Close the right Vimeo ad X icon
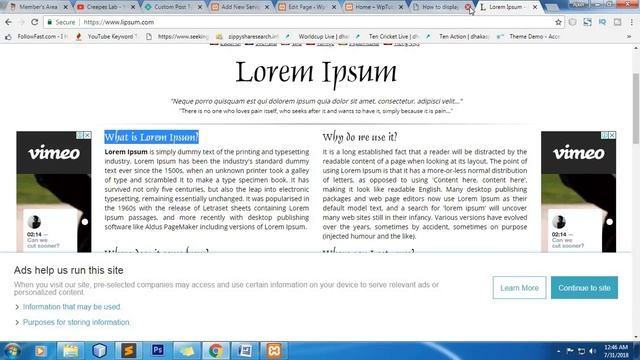 click(612, 135)
